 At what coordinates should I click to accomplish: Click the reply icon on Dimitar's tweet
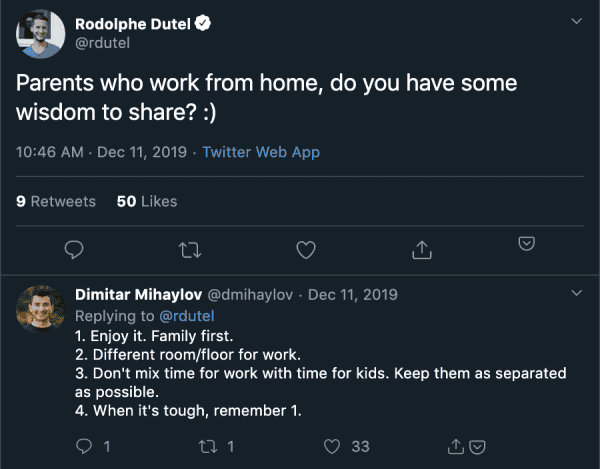84,445
